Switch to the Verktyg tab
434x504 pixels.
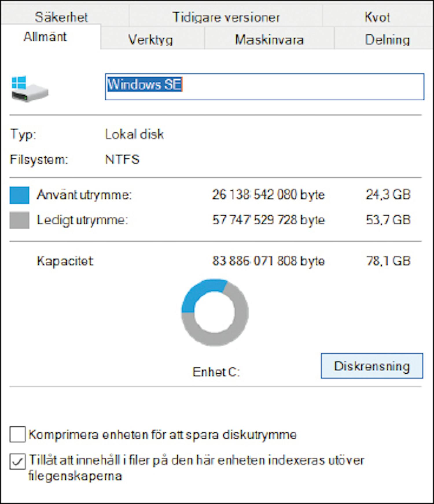click(x=150, y=39)
